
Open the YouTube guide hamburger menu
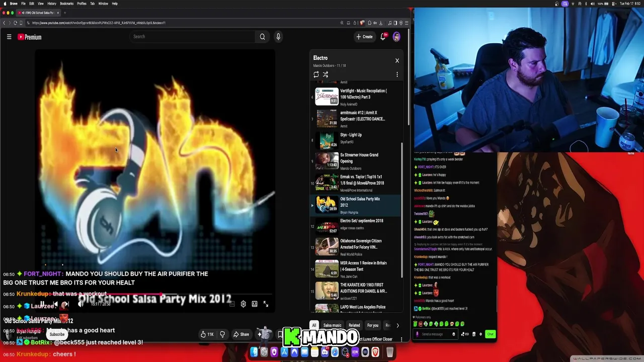(x=9, y=37)
